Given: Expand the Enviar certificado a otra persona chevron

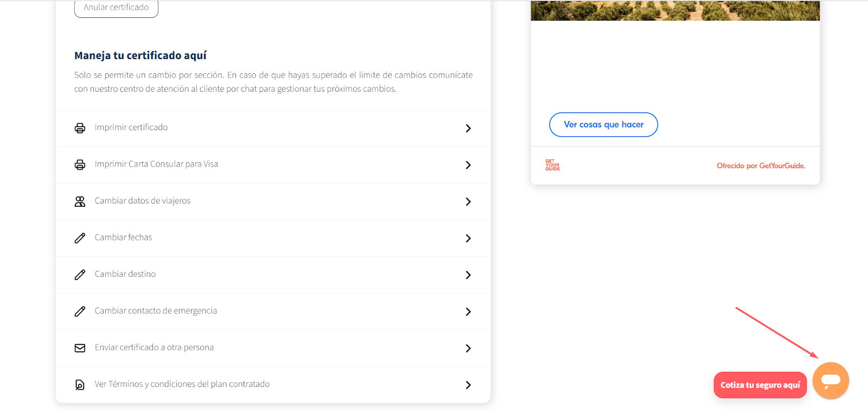Looking at the screenshot, I should coord(468,348).
